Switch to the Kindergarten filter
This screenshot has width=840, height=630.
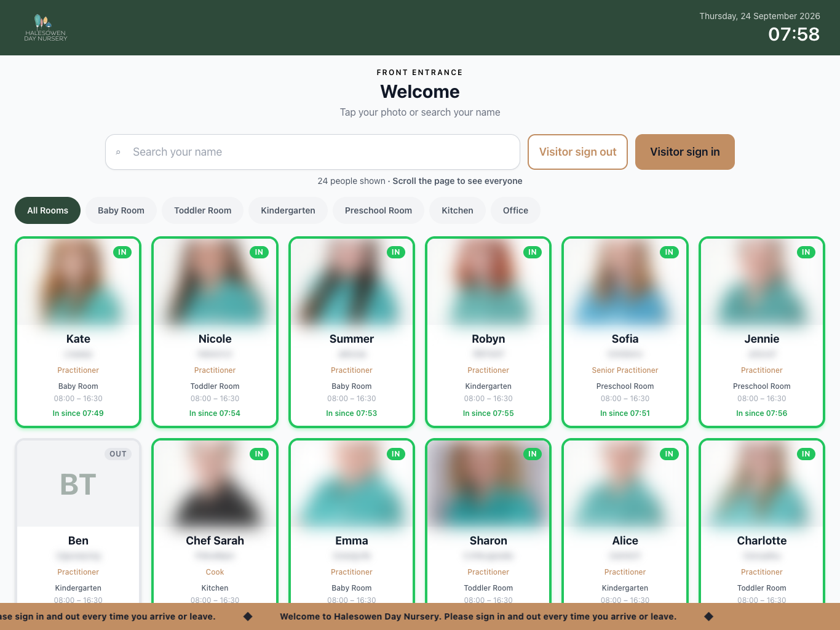[x=288, y=210]
